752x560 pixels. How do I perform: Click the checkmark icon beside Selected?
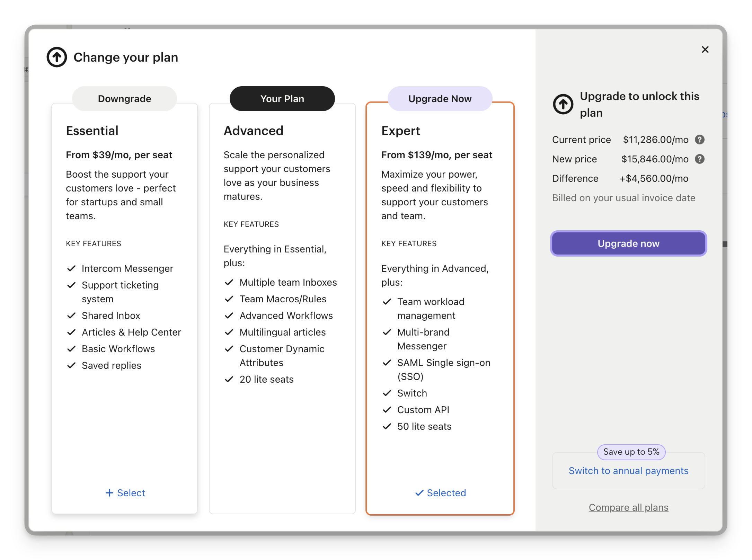[x=419, y=493]
